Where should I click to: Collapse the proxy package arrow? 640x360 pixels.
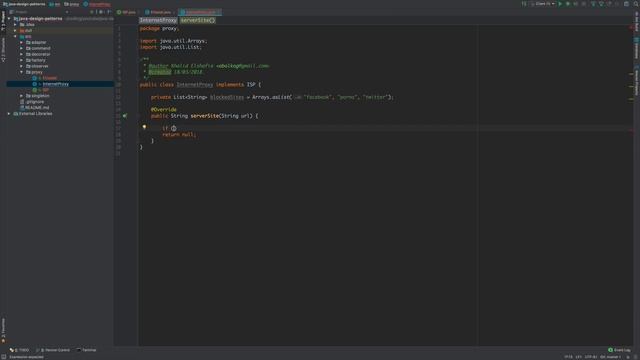pos(22,72)
